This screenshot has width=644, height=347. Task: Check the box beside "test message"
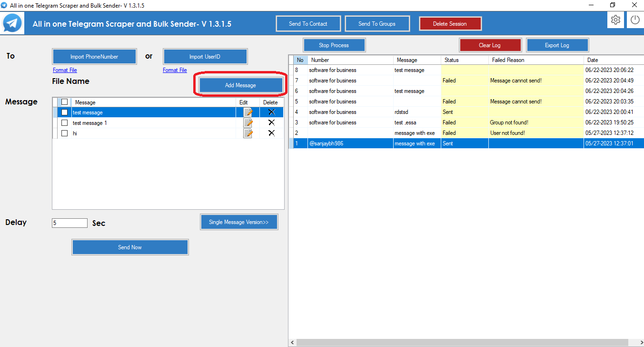click(x=65, y=112)
